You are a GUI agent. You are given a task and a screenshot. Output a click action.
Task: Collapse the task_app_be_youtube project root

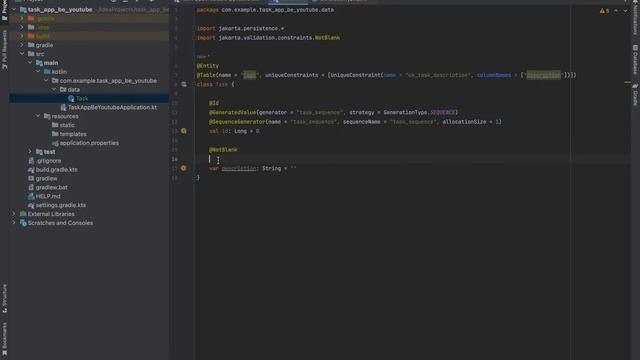14,9
